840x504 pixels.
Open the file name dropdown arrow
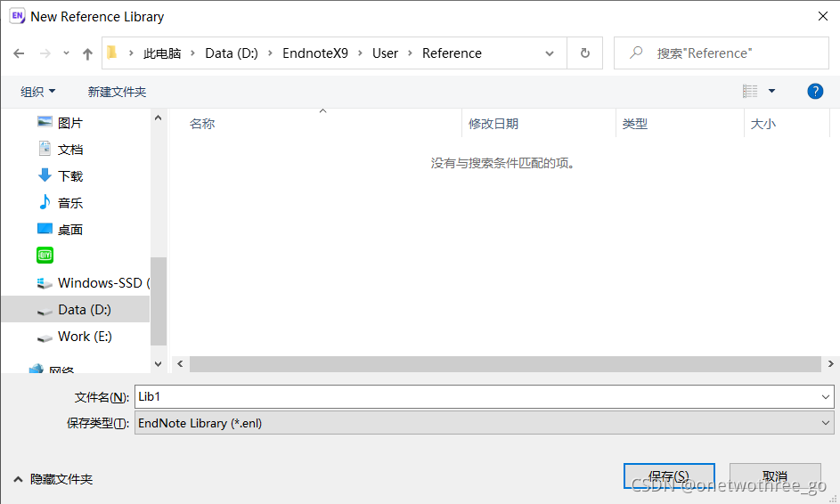(x=826, y=397)
